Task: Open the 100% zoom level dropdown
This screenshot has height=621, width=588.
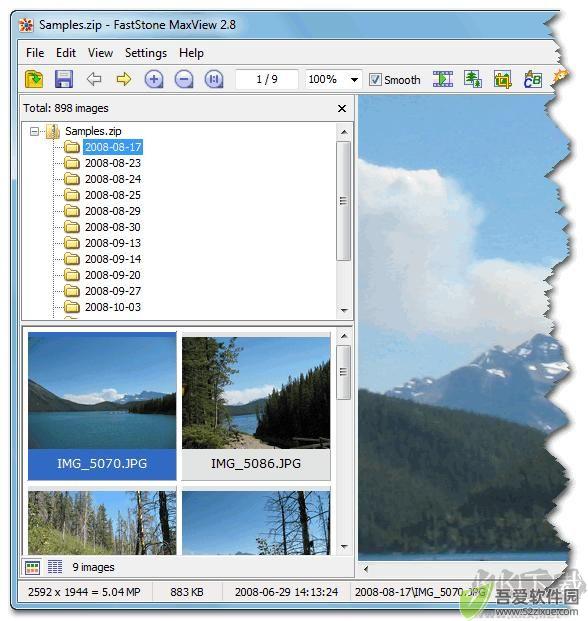Action: coord(354,80)
